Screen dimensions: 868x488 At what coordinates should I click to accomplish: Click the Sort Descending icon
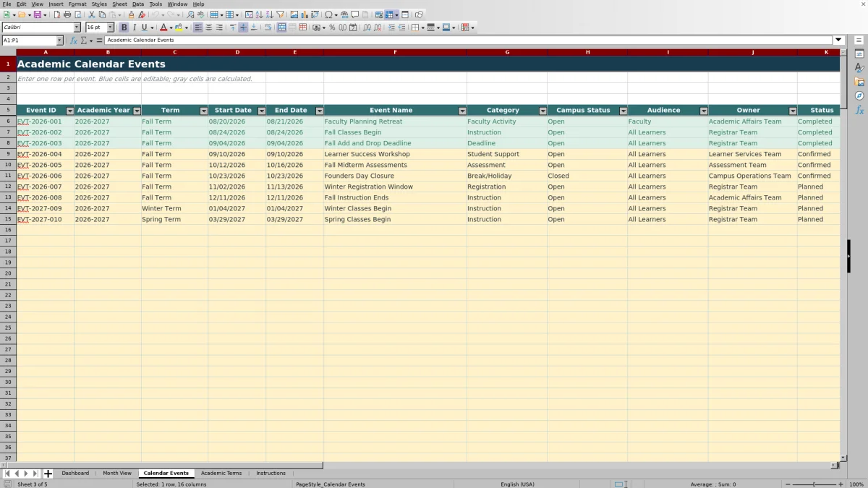click(269, 14)
